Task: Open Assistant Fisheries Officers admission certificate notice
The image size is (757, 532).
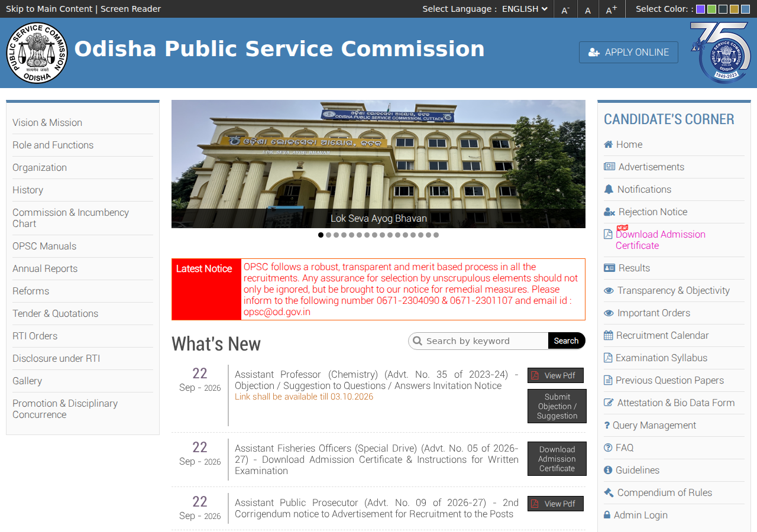Action: (x=377, y=460)
